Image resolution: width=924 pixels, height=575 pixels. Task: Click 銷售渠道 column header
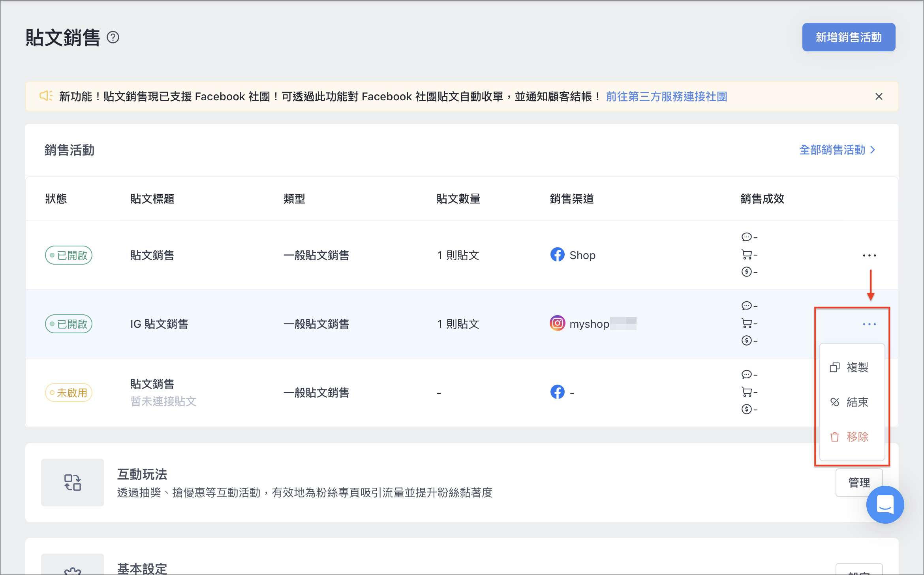pyautogui.click(x=572, y=199)
